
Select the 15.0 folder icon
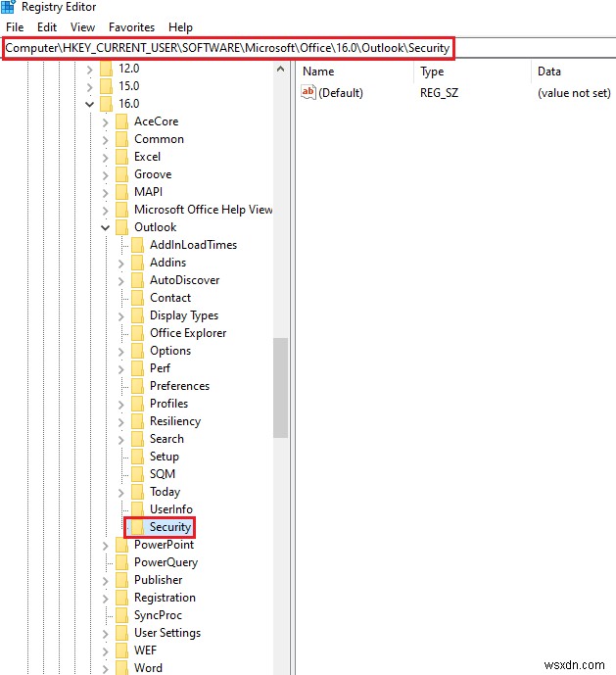tap(107, 86)
